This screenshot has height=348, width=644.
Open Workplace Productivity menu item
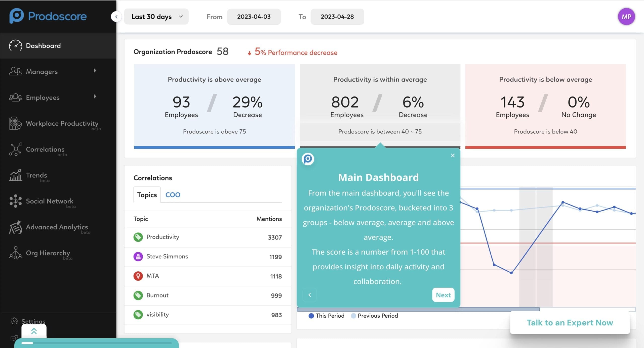coord(58,123)
